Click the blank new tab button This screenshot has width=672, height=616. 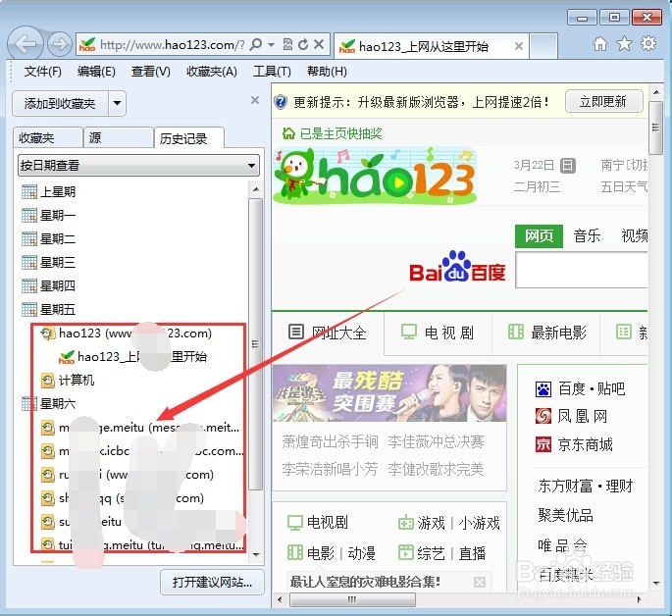(543, 46)
